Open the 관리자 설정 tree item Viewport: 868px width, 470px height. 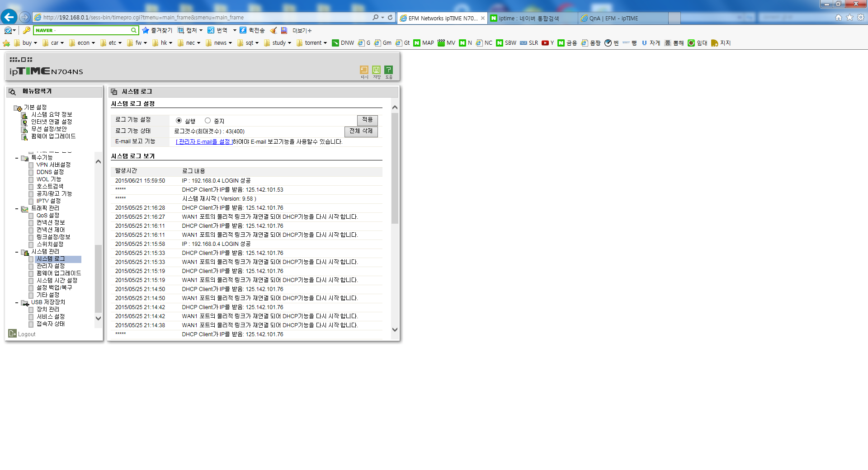[x=51, y=266]
